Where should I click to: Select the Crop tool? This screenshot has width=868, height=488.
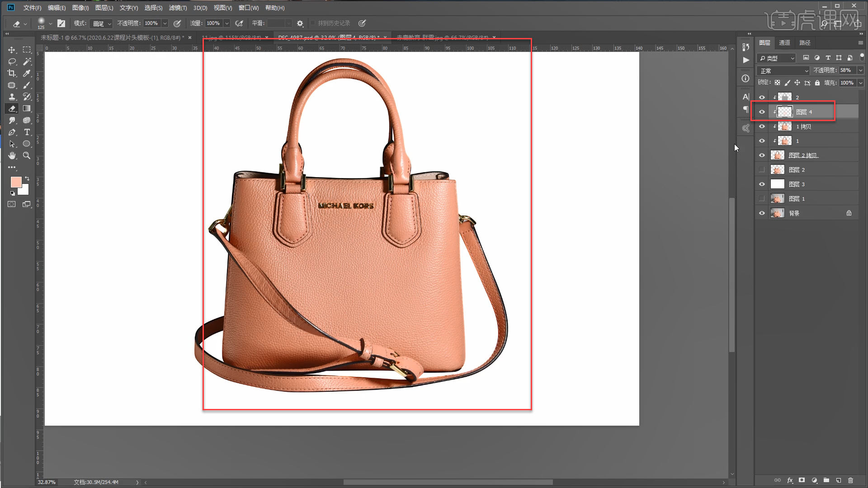pyautogui.click(x=12, y=73)
